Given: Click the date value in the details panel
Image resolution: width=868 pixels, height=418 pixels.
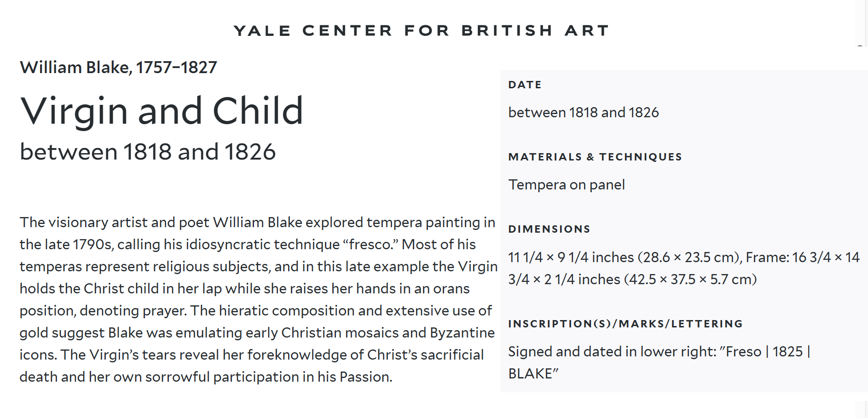Looking at the screenshot, I should tap(584, 112).
